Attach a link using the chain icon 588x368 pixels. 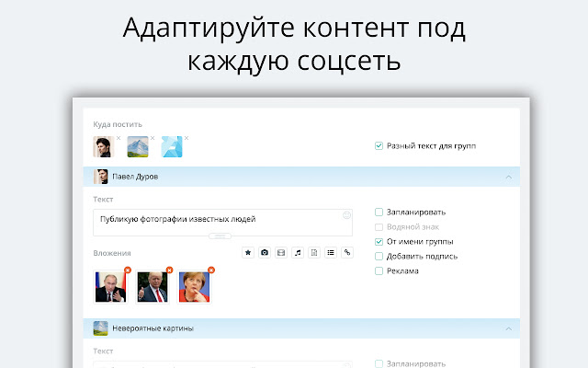tap(347, 252)
